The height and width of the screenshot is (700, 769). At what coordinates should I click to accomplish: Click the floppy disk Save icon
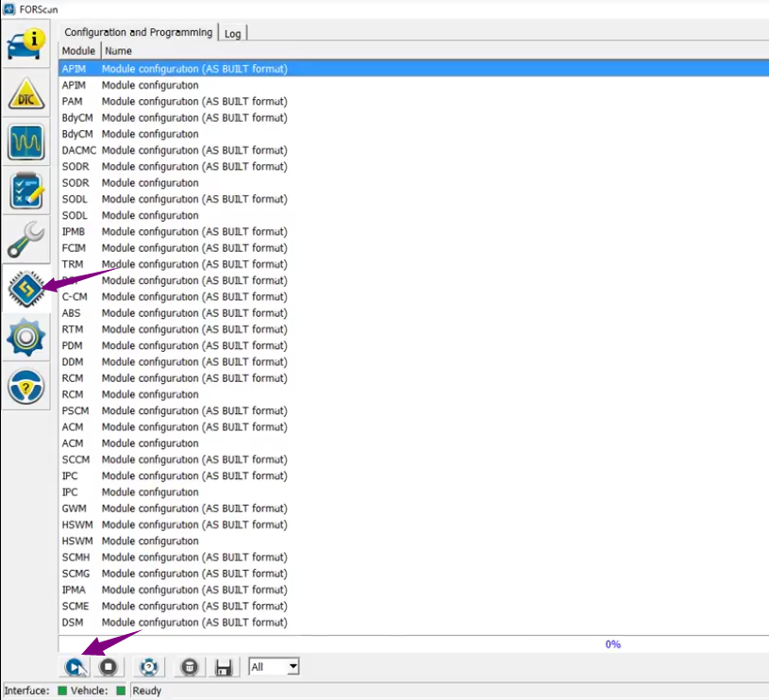(x=224, y=668)
